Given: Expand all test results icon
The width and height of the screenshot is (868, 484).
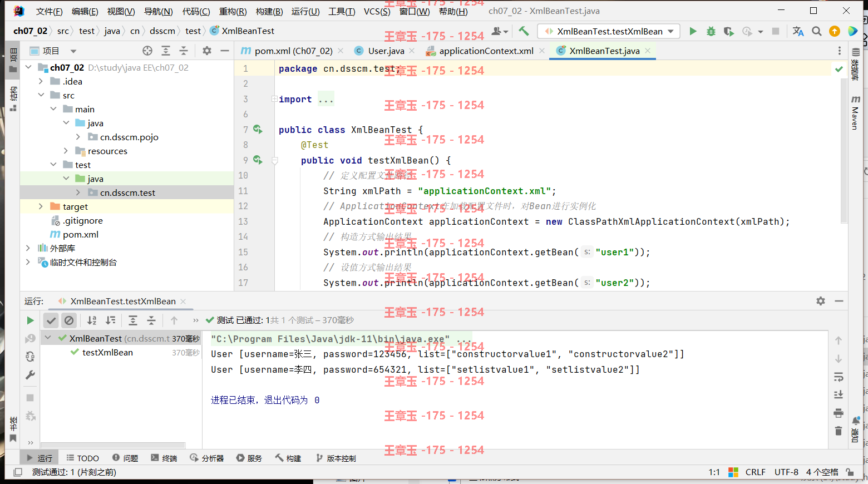Looking at the screenshot, I should (x=133, y=320).
